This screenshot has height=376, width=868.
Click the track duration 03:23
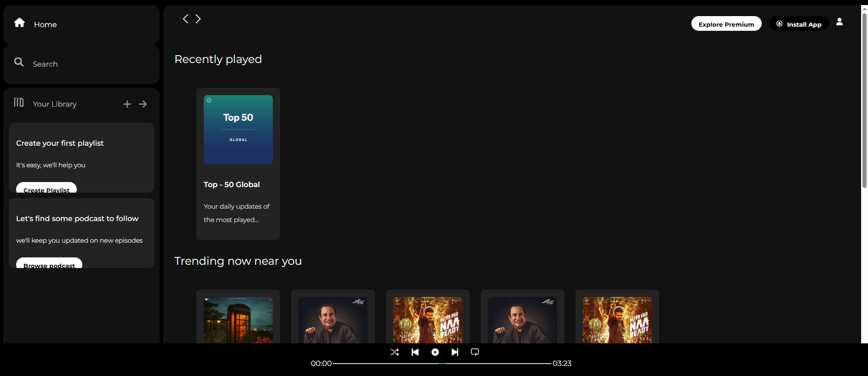pos(562,363)
